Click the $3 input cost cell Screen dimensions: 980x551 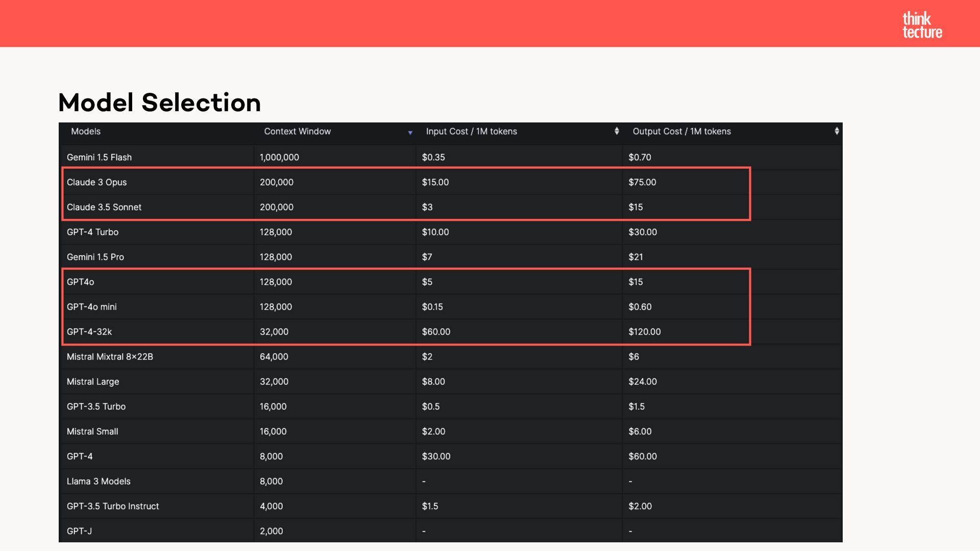pyautogui.click(x=427, y=207)
